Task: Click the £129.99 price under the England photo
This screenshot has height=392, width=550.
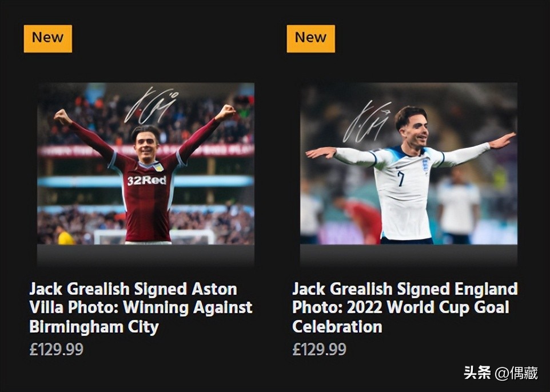Action: click(319, 349)
